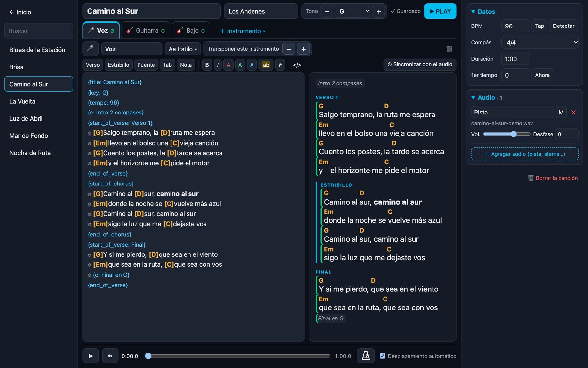Apply italic formatting with I
This screenshot has height=368, width=588.
[218, 65]
